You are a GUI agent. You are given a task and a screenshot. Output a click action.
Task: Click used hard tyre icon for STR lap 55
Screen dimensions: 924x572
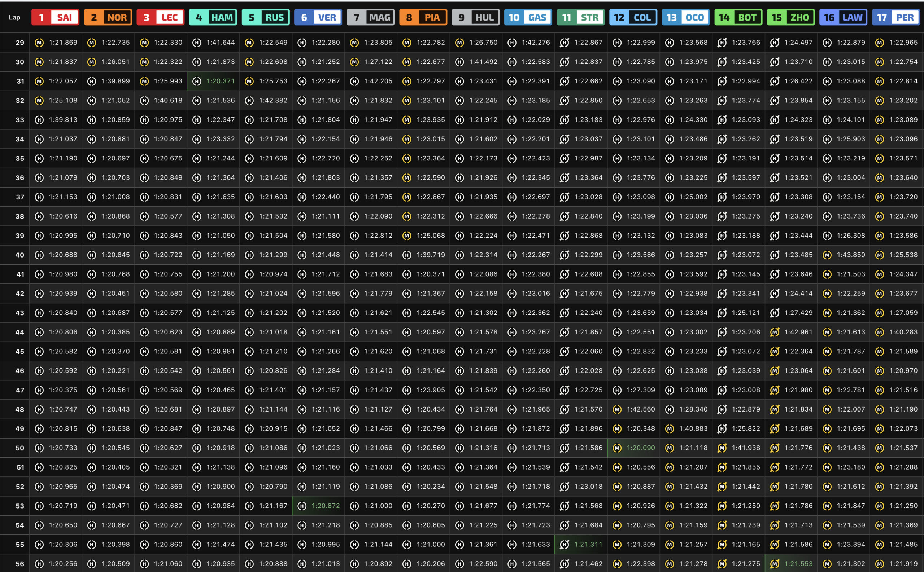click(x=564, y=544)
